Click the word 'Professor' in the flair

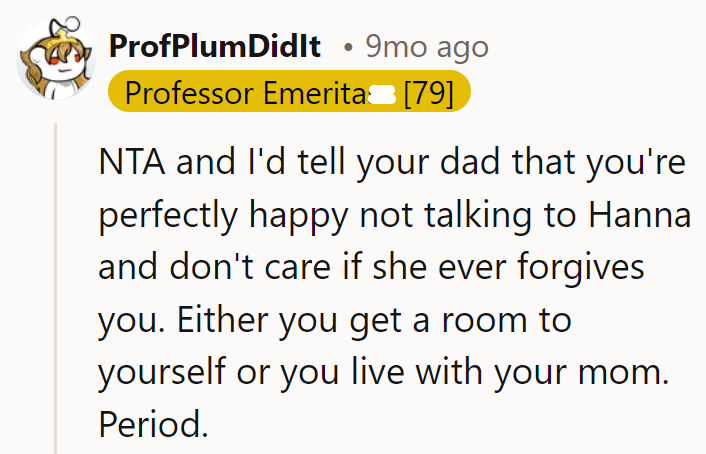[189, 93]
